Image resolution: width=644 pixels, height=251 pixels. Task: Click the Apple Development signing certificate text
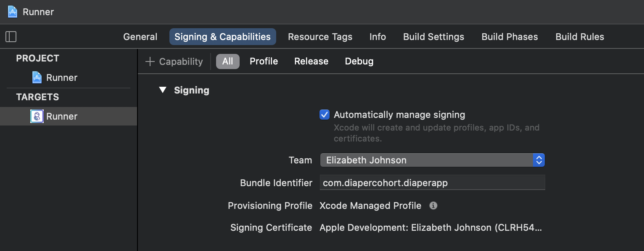click(431, 228)
